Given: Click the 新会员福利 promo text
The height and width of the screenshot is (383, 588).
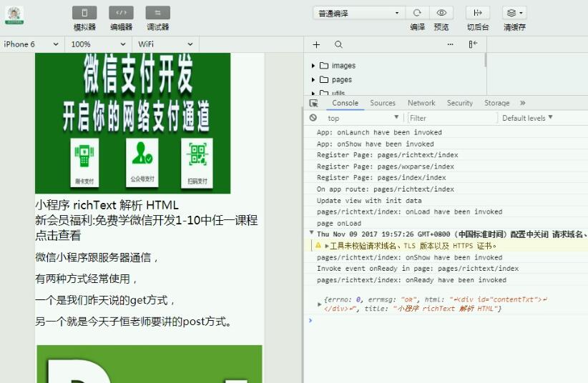Looking at the screenshot, I should coord(146,220).
